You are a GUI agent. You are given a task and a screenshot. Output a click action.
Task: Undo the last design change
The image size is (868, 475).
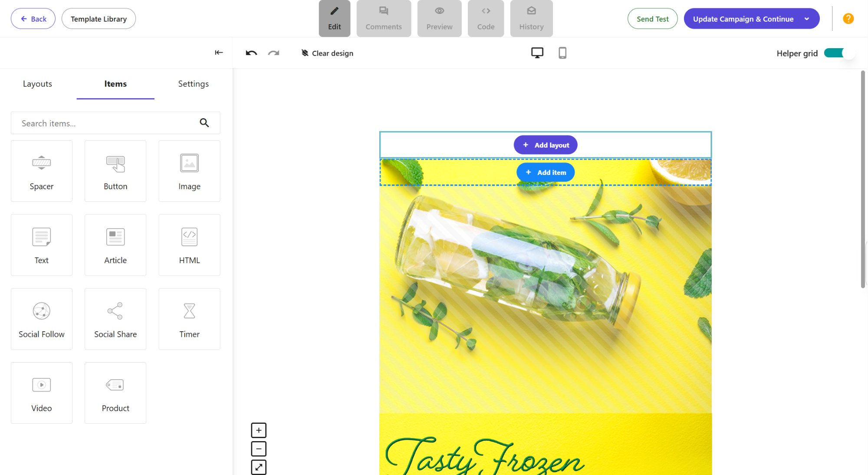pyautogui.click(x=251, y=53)
